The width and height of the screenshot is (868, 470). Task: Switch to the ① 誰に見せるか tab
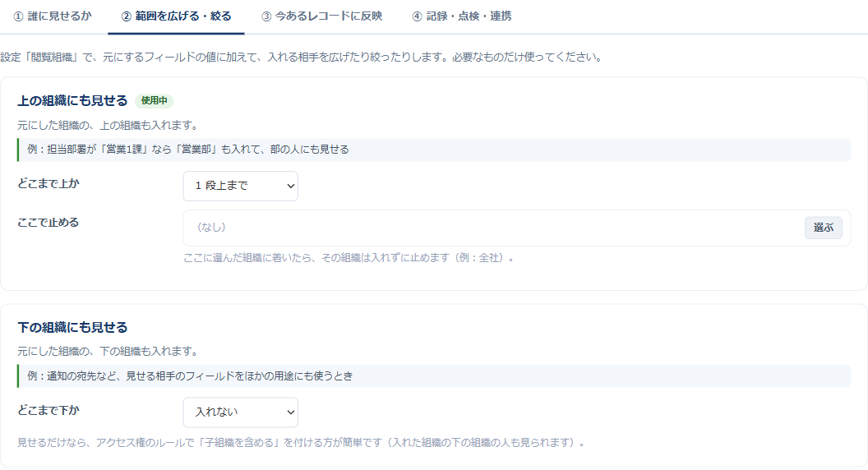point(53,16)
